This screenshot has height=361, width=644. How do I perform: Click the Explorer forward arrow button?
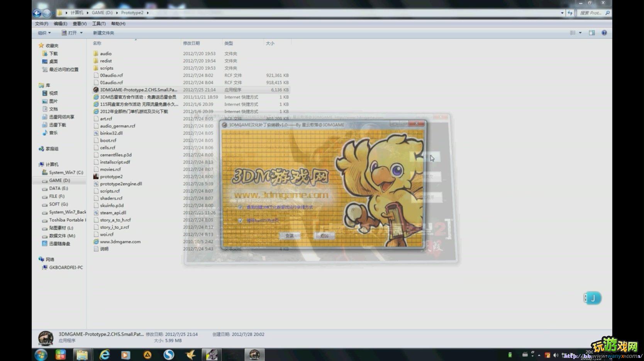click(46, 13)
